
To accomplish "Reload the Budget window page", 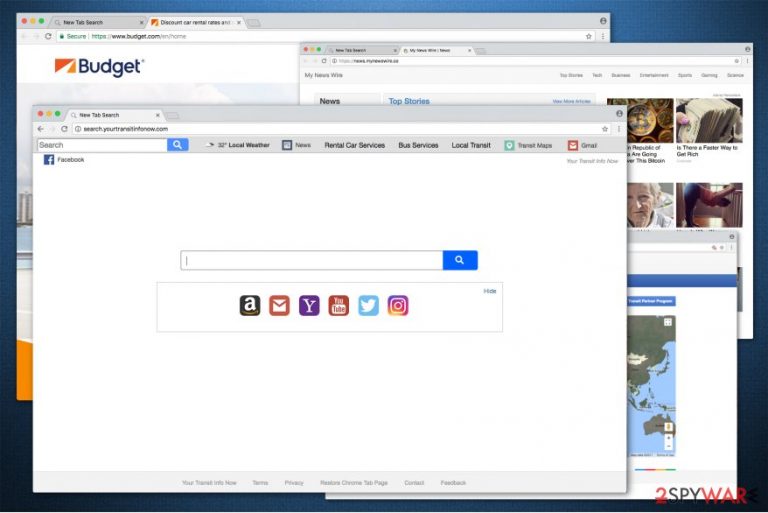I will pyautogui.click(x=48, y=36).
